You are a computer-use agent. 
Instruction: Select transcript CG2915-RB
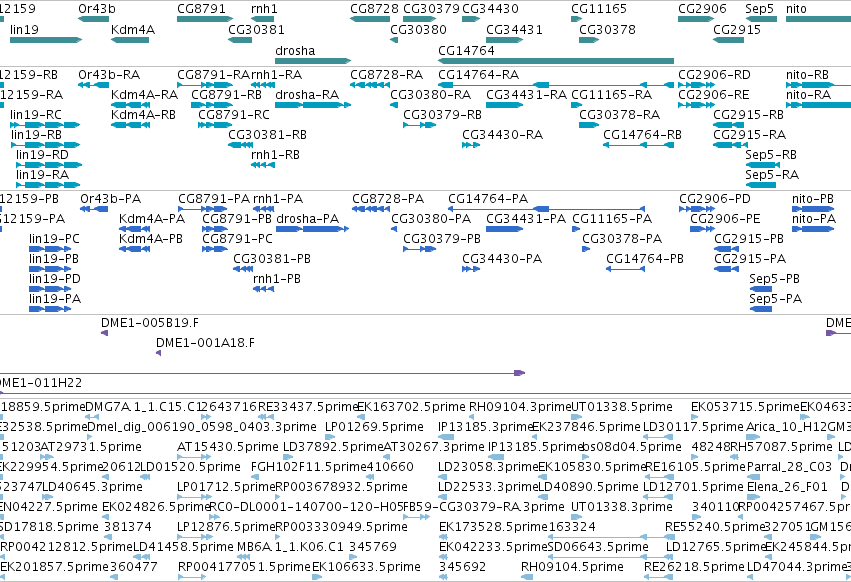728,125
